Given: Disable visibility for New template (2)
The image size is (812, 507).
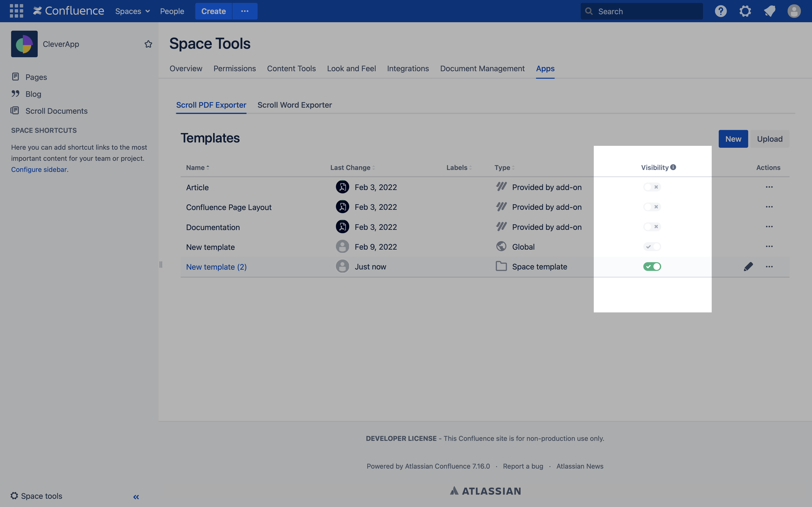Looking at the screenshot, I should 652,267.
